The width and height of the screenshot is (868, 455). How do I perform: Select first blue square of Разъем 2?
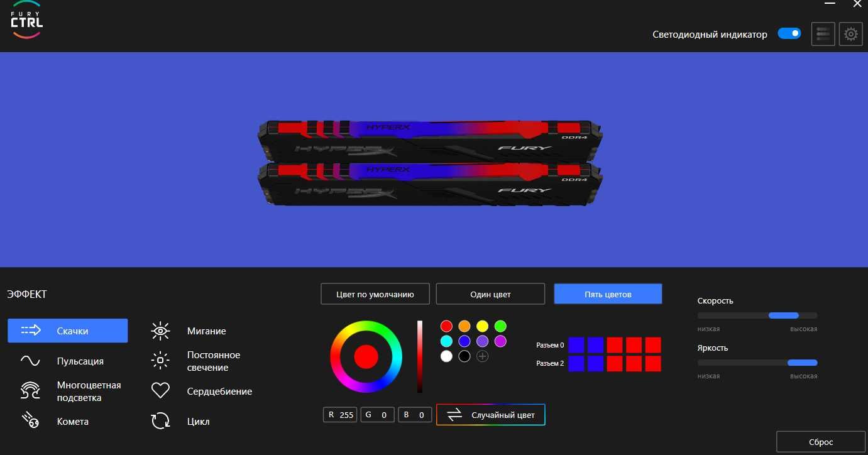click(576, 364)
